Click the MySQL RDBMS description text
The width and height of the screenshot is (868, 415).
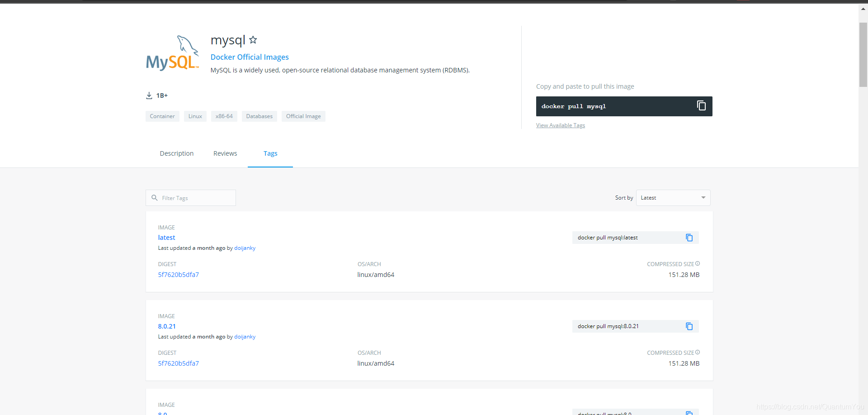(340, 70)
